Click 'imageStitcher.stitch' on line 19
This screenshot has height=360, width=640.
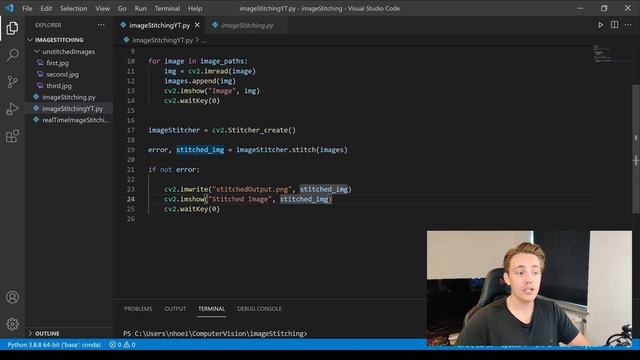276,150
